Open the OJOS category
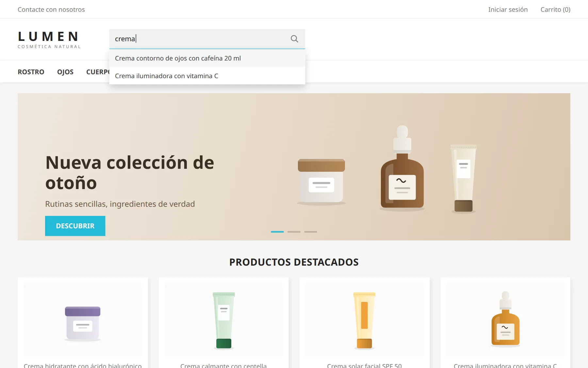The width and height of the screenshot is (588, 368). 65,72
